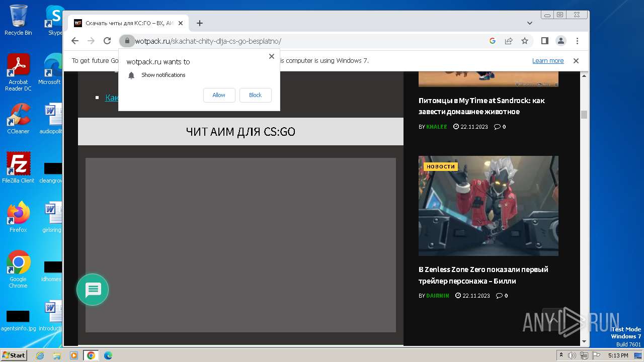Share this page via the share icon
Viewport: 644px width, 362px height.
pos(509,41)
